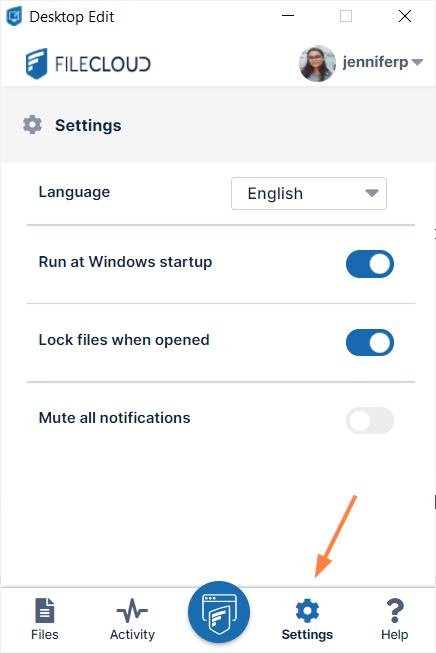Image resolution: width=436 pixels, height=653 pixels.
Task: Open the Language dropdown showing English
Action: tap(309, 193)
